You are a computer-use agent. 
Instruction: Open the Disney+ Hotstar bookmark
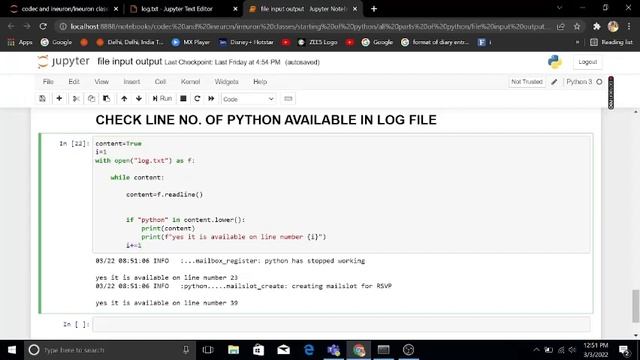coord(246,42)
